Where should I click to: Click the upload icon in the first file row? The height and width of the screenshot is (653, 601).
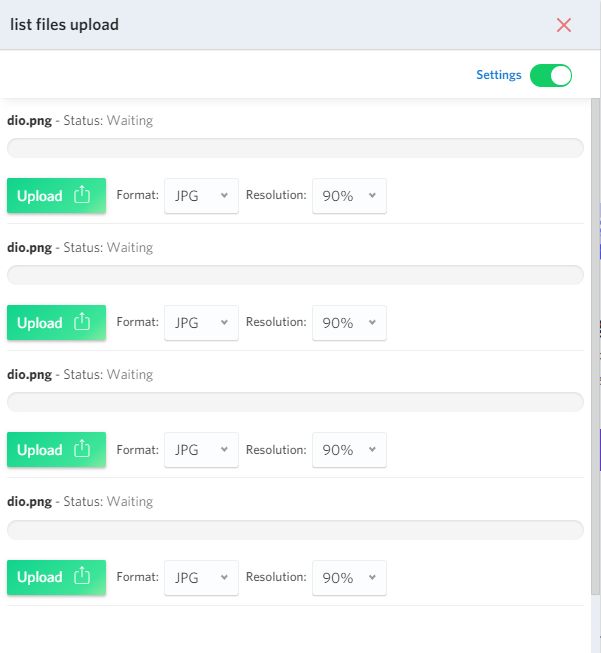(82, 194)
